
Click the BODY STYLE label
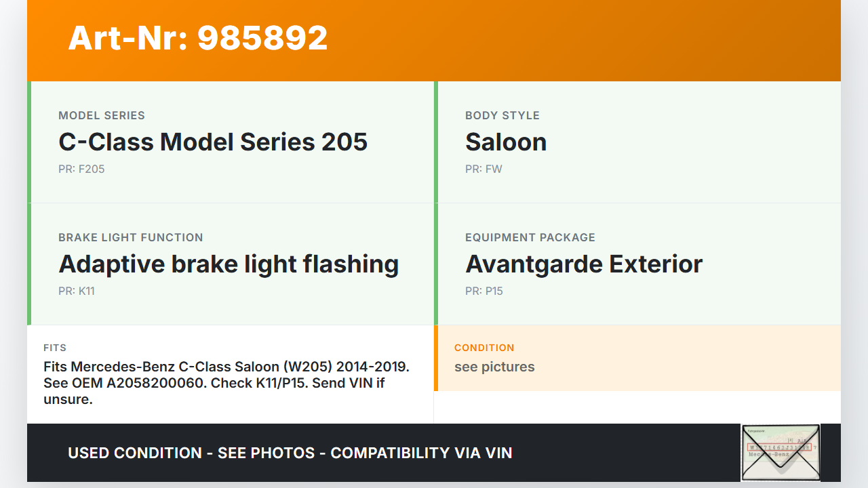click(x=502, y=116)
